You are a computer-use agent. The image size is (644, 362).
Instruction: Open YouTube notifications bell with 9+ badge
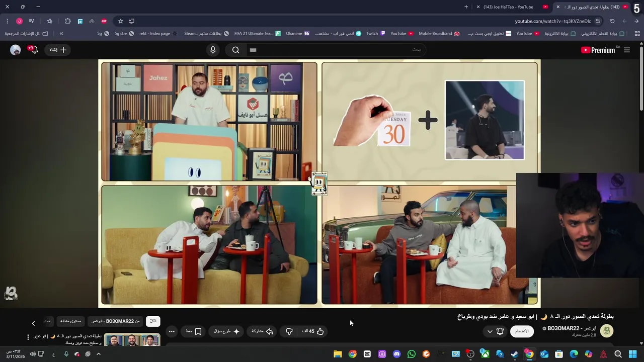(33, 49)
